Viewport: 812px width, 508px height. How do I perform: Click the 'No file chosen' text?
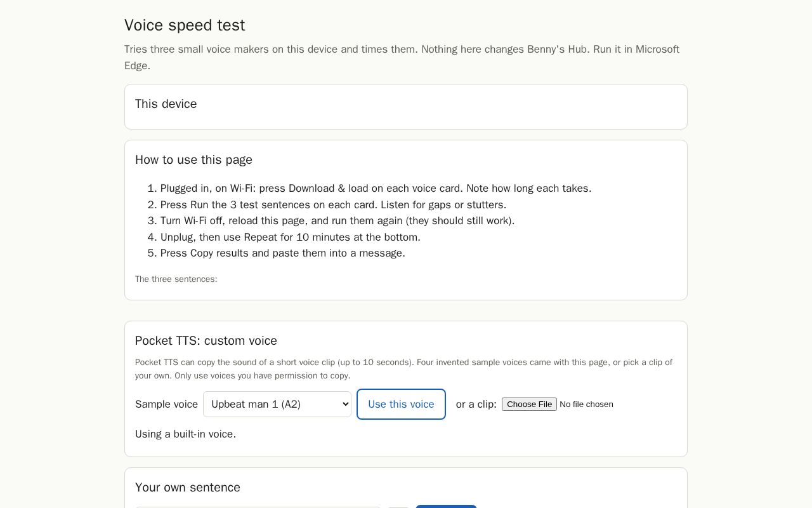586,404
